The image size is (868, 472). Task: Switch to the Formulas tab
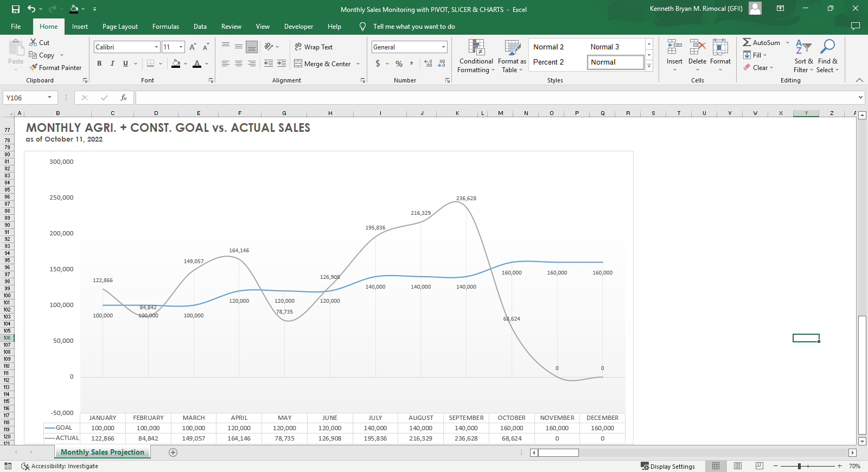tap(165, 27)
